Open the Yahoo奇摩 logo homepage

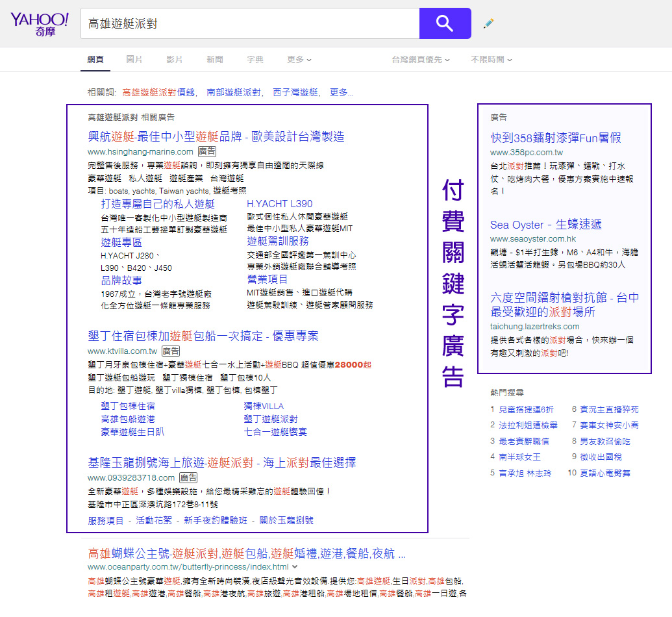tap(40, 24)
